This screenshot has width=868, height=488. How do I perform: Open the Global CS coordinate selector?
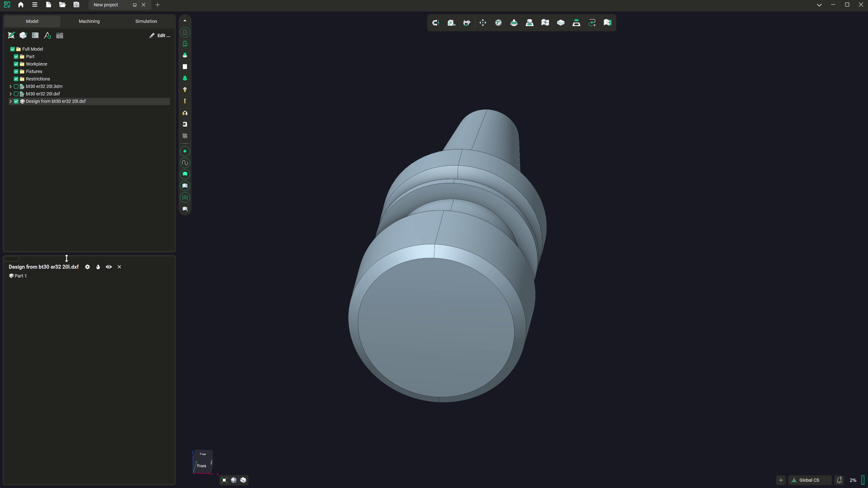(809, 480)
